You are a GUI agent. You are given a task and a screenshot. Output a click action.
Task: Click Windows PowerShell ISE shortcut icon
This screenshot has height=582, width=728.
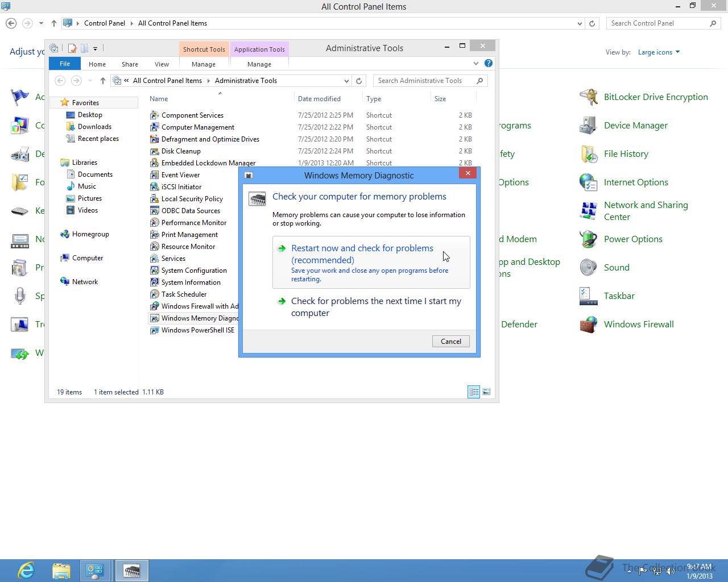[154, 330]
